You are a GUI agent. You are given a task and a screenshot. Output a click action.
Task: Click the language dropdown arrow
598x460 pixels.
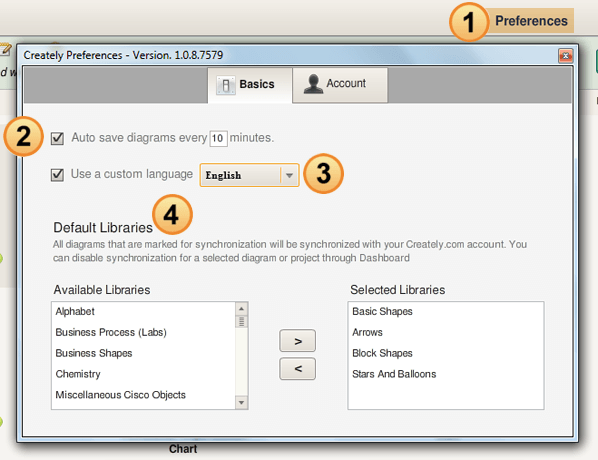(x=289, y=175)
